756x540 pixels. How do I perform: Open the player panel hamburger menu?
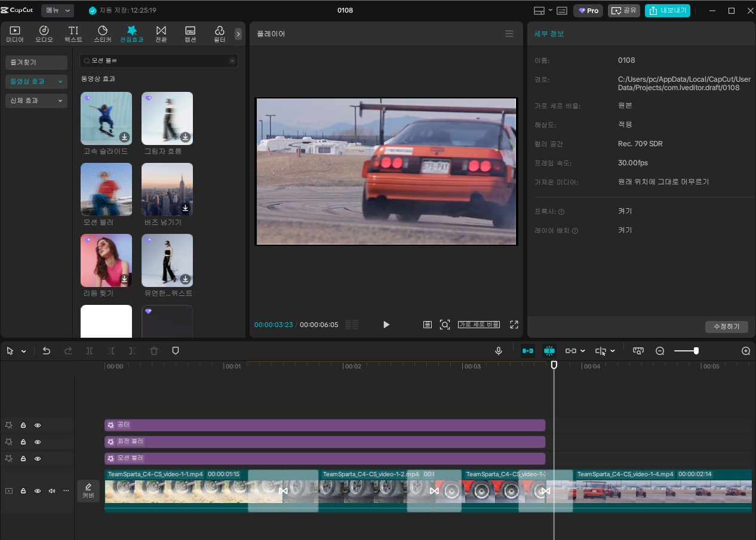tap(509, 34)
